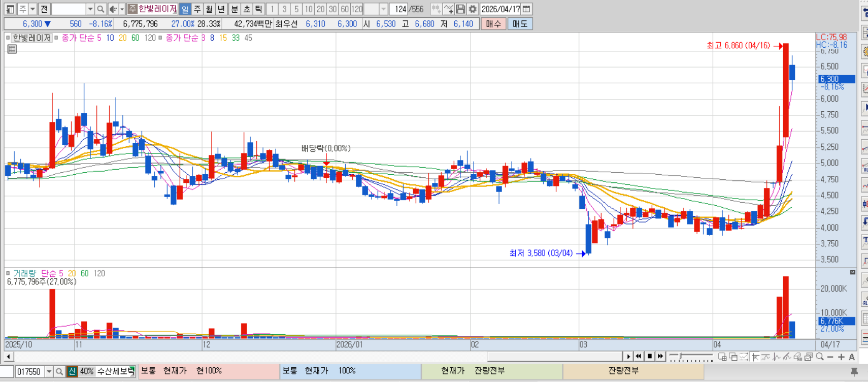Click the overlapping windows icon
Screen dimensions: 868x382
733,357
